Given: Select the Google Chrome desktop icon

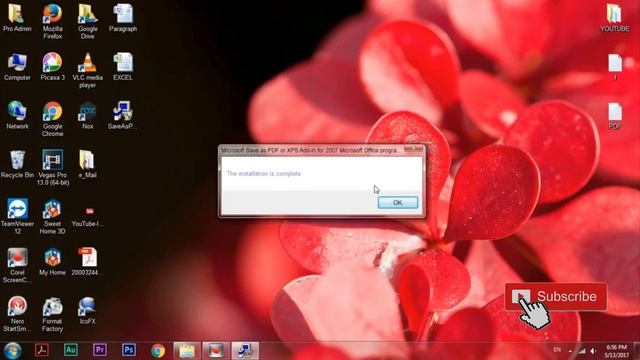Looking at the screenshot, I should tap(52, 119).
